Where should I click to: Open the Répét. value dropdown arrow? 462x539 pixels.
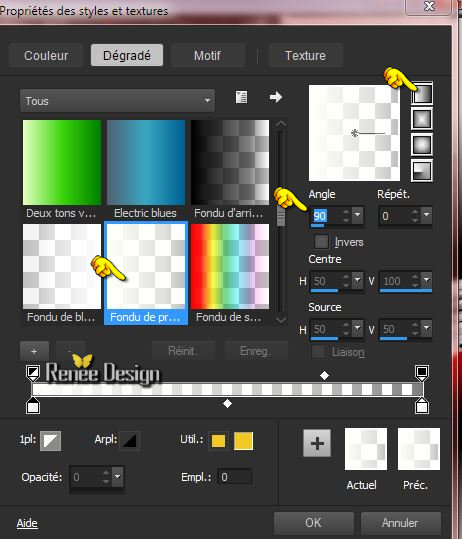click(427, 215)
